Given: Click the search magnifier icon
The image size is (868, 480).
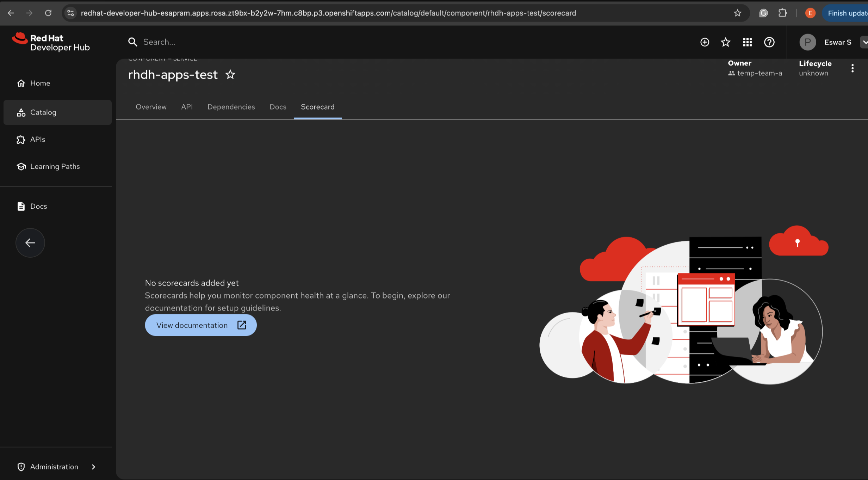Looking at the screenshot, I should pos(133,42).
